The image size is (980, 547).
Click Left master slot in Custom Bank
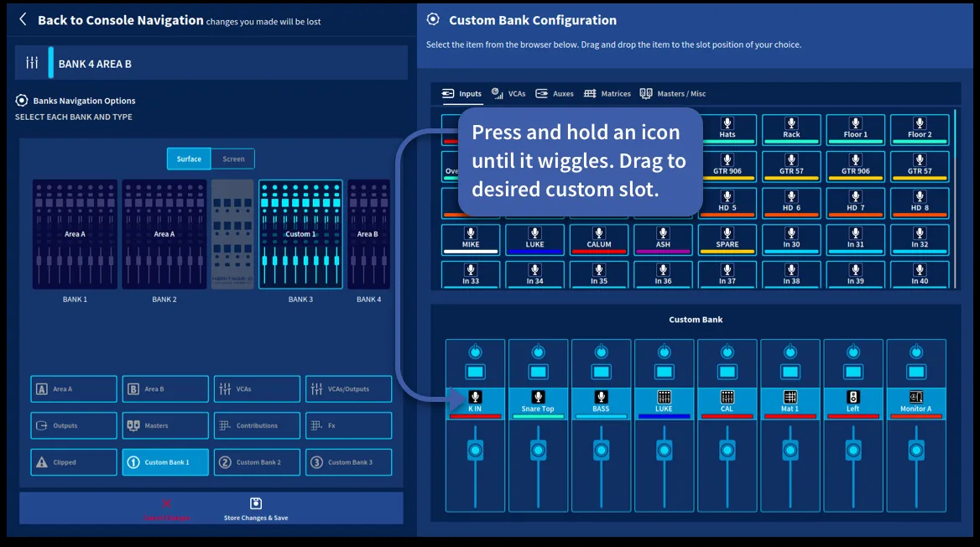[x=853, y=403]
